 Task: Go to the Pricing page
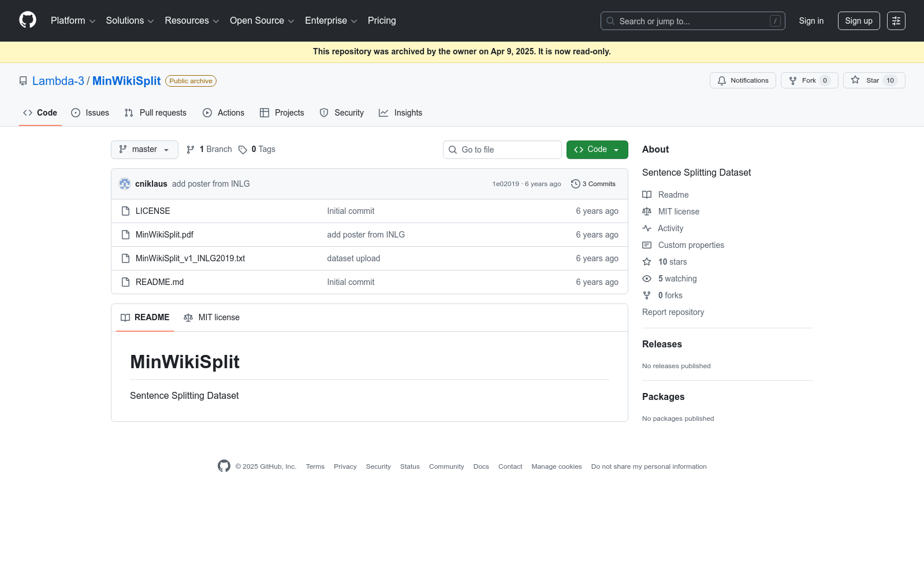[x=382, y=21]
